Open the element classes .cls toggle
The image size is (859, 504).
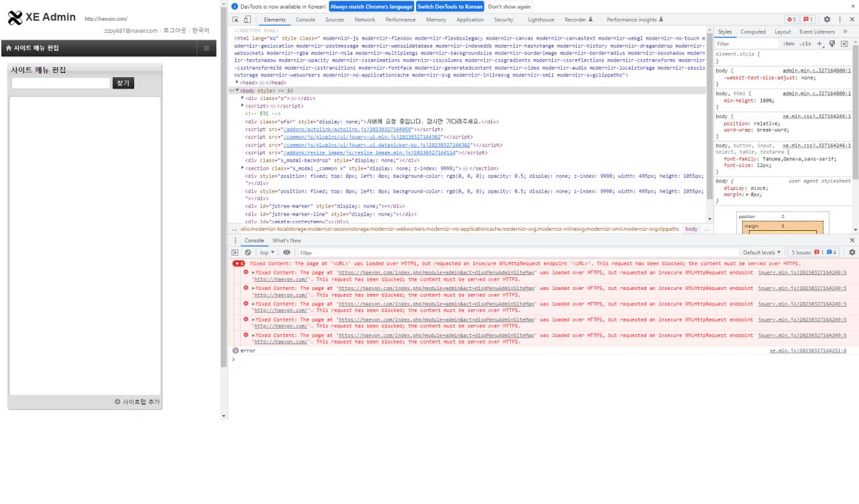point(805,44)
